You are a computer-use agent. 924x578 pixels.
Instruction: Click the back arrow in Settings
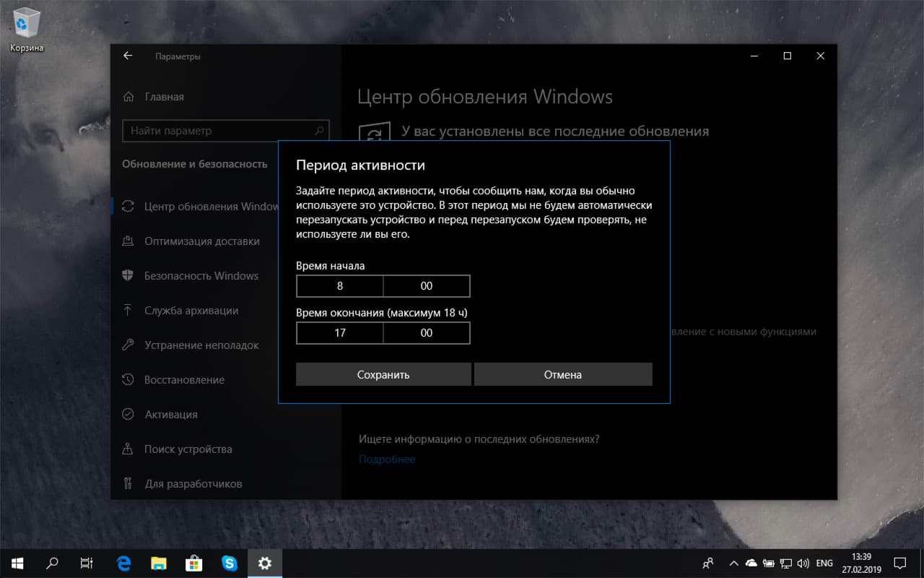pos(128,55)
